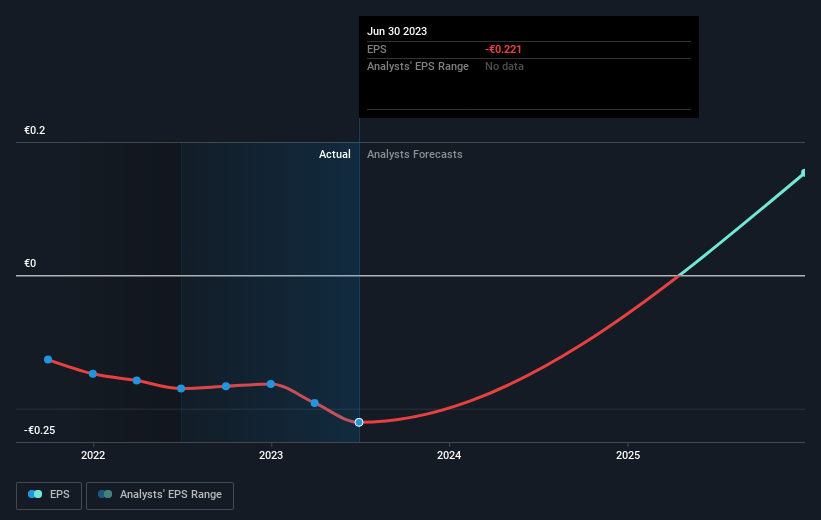Click the €0.2 y-axis label
The height and width of the screenshot is (520, 821).
pyautogui.click(x=35, y=130)
